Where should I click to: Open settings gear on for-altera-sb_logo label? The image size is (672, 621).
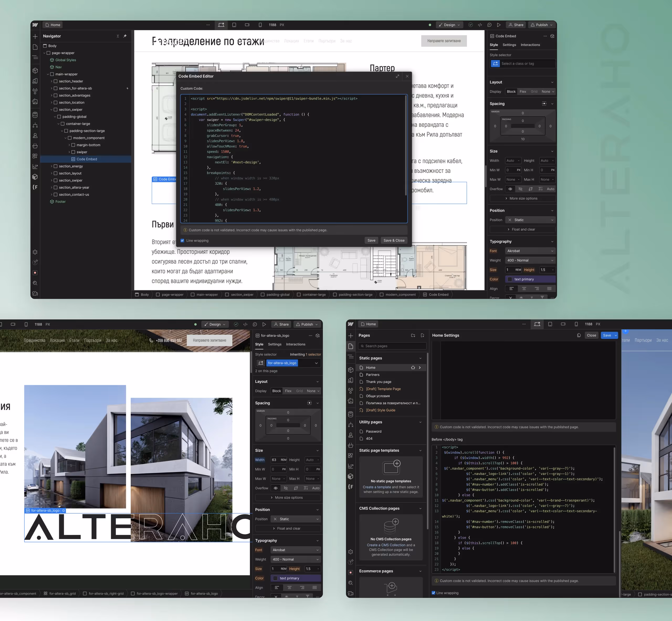64,510
